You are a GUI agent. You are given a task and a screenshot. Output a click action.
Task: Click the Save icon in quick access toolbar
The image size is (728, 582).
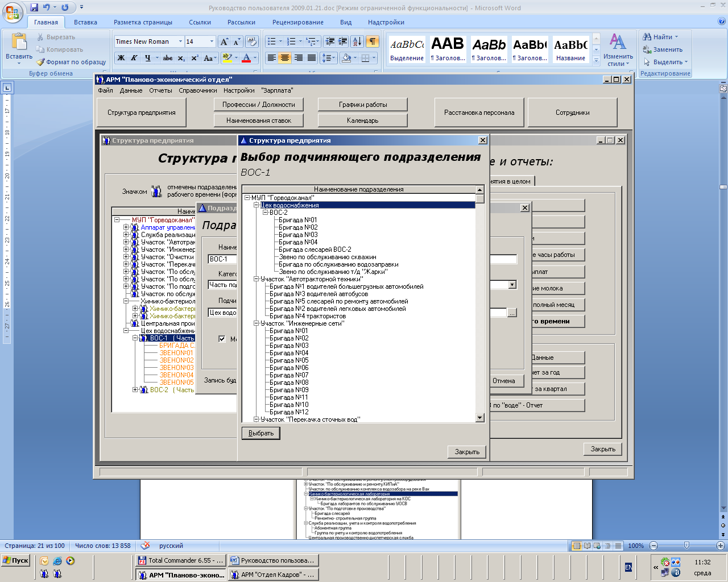coord(34,7)
